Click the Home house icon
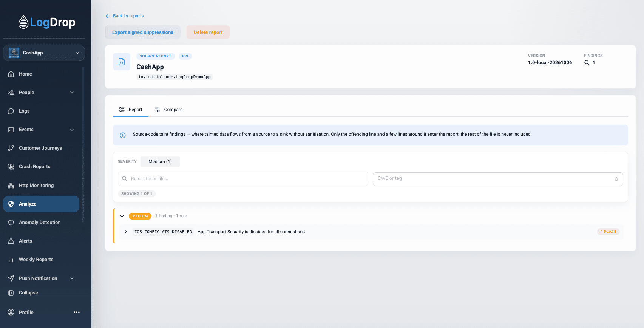 pos(11,74)
